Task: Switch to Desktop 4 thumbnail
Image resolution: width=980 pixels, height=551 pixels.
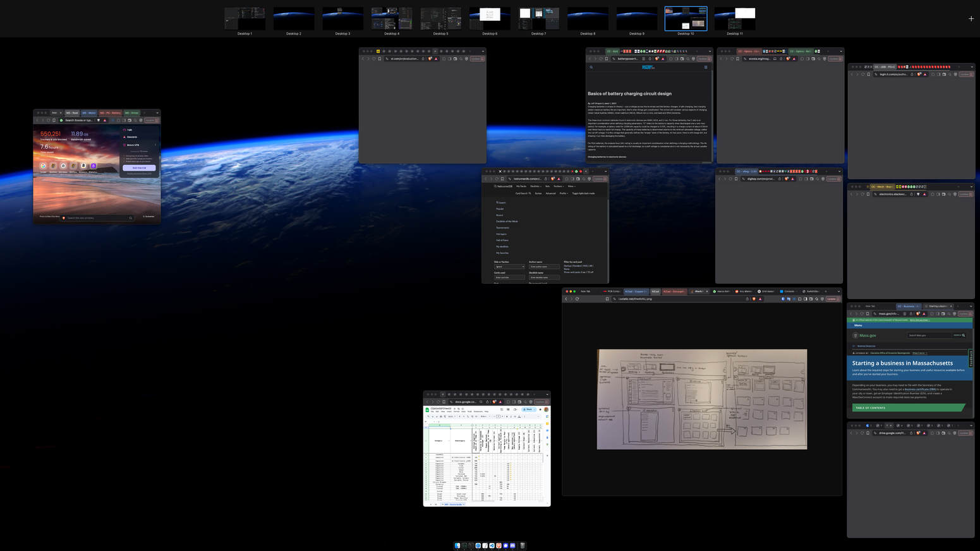Action: [x=392, y=18]
